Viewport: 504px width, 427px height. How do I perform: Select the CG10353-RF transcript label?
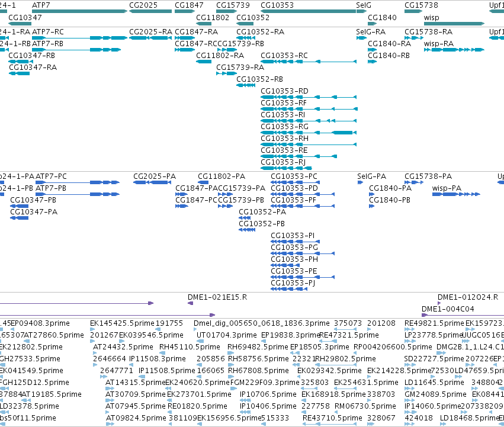[284, 103]
